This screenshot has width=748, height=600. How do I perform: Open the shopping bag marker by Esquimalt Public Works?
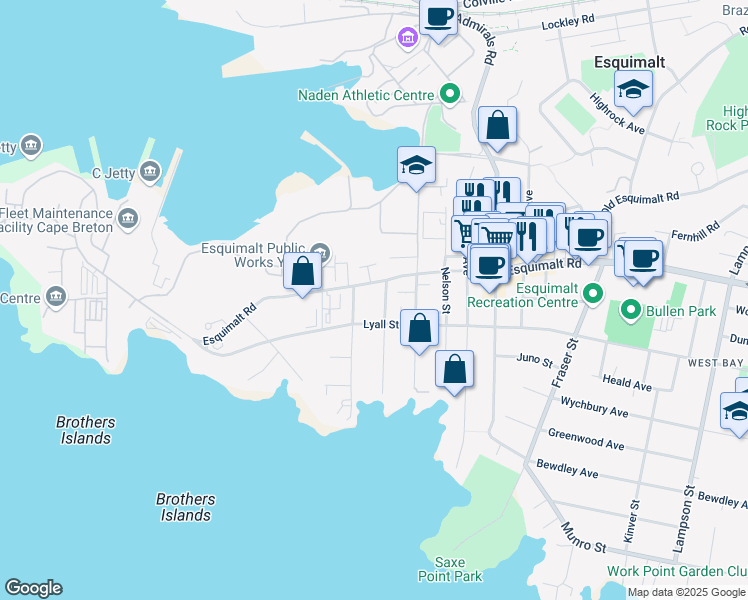pyautogui.click(x=302, y=273)
